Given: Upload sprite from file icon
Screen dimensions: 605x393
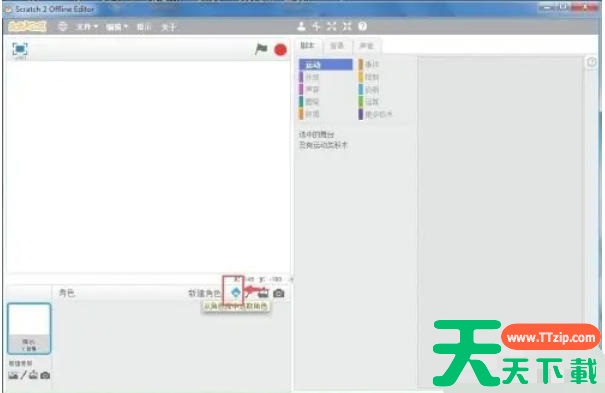Looking at the screenshot, I should [263, 293].
